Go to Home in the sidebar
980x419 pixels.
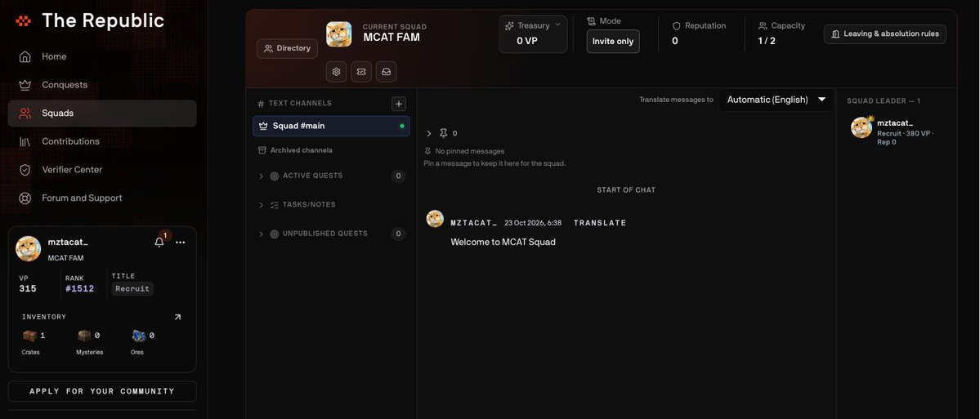pyautogui.click(x=102, y=57)
